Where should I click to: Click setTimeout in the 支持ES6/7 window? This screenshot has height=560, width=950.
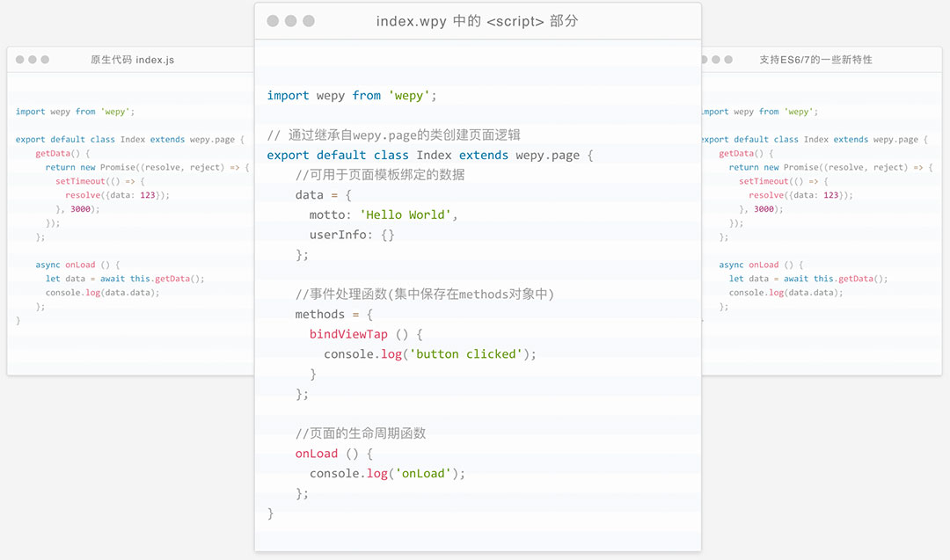[763, 181]
